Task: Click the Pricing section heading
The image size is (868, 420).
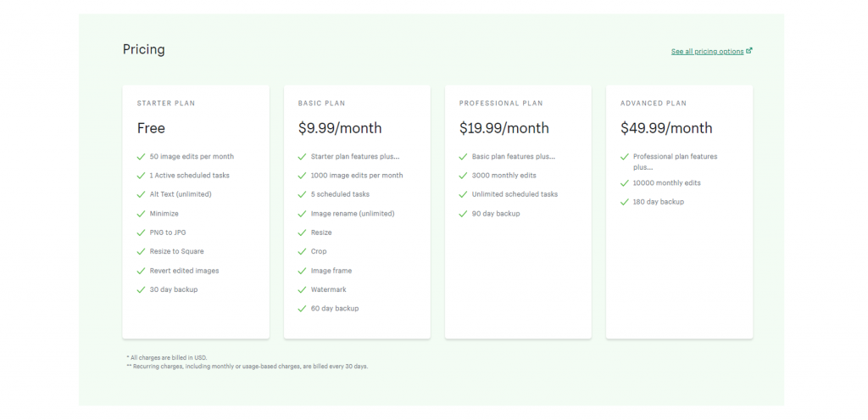Action: click(144, 50)
